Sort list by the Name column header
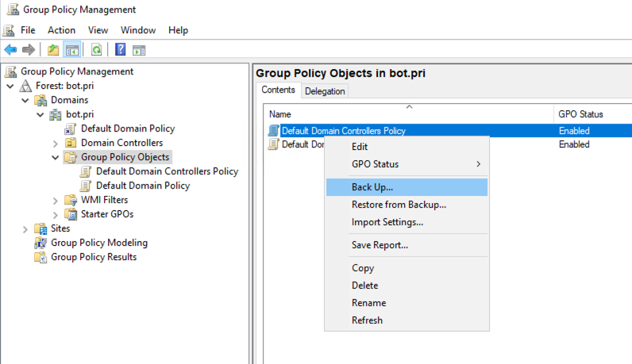Image resolution: width=632 pixels, height=364 pixels. 409,114
